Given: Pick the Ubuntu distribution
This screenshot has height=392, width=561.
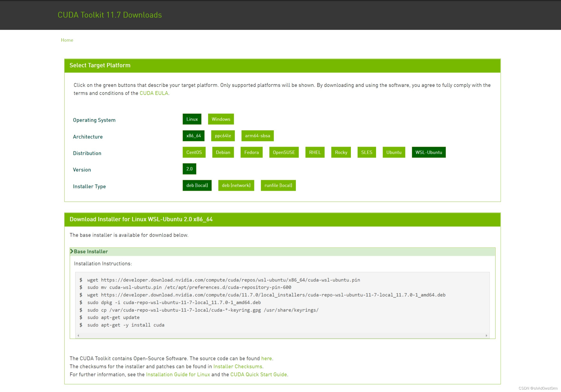Looking at the screenshot, I should pyautogui.click(x=394, y=152).
